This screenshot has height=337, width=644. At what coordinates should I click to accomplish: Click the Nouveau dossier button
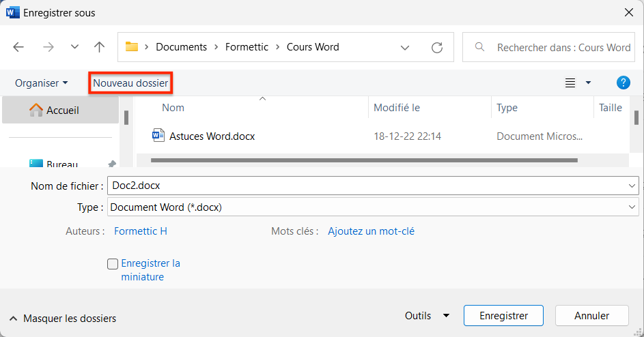[x=130, y=83]
